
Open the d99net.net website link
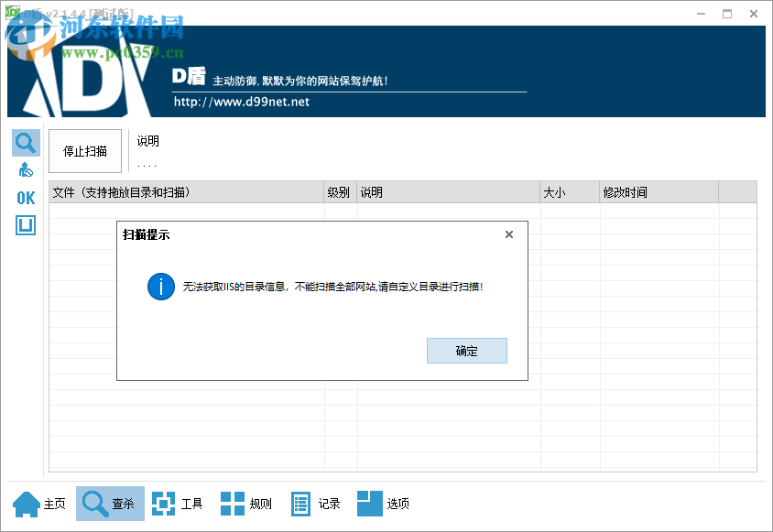coord(242,102)
